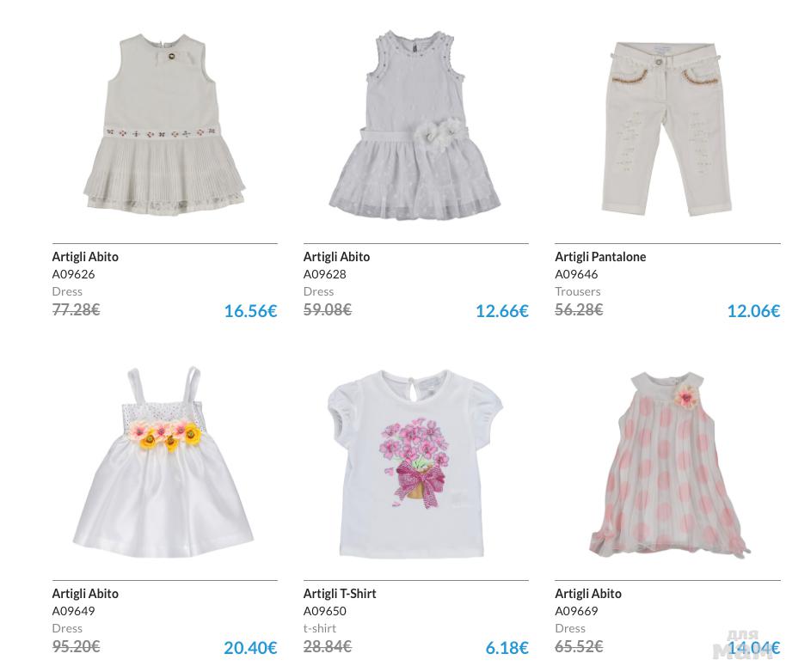Open the pink polka dot dress A09669 image

pyautogui.click(x=670, y=465)
